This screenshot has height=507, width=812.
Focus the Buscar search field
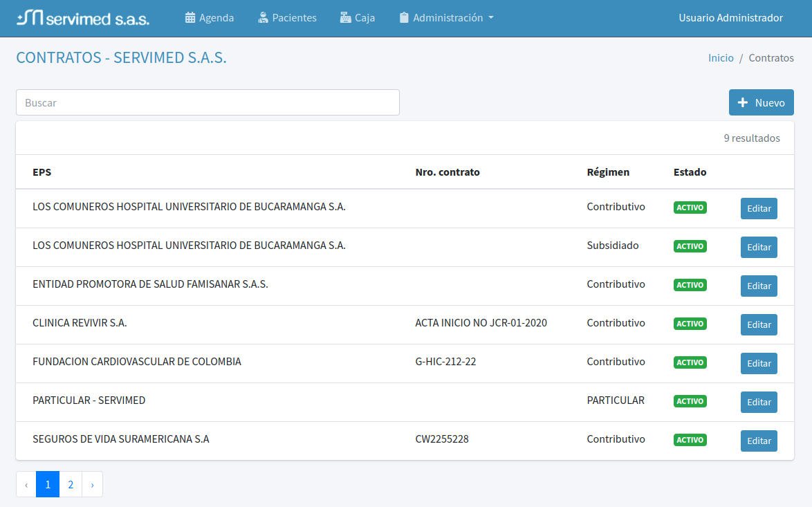(207, 102)
